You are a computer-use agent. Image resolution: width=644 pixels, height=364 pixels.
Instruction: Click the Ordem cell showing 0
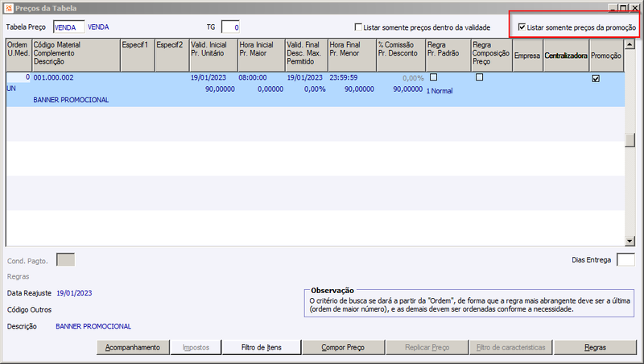[x=19, y=77]
